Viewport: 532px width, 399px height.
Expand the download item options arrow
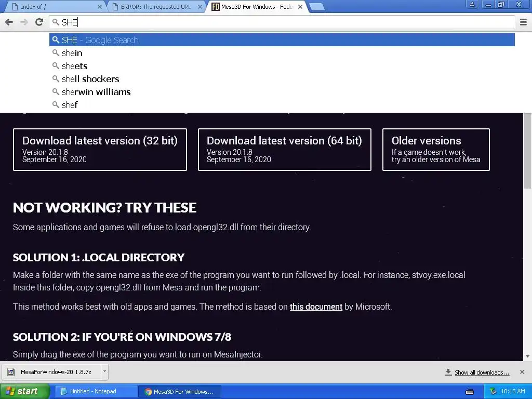point(104,371)
